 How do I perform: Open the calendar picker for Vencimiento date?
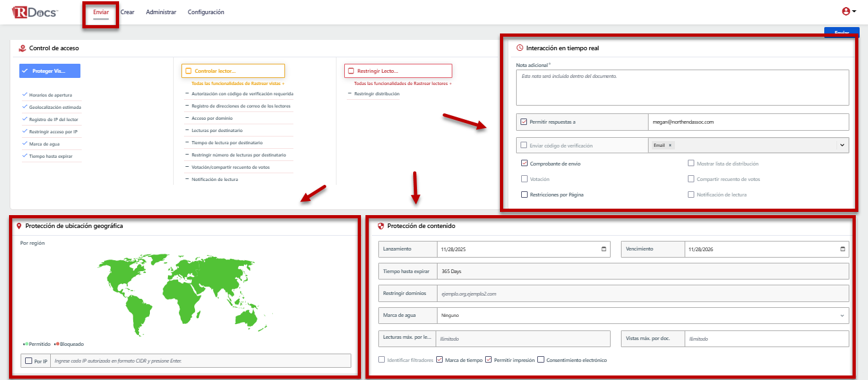(842, 249)
